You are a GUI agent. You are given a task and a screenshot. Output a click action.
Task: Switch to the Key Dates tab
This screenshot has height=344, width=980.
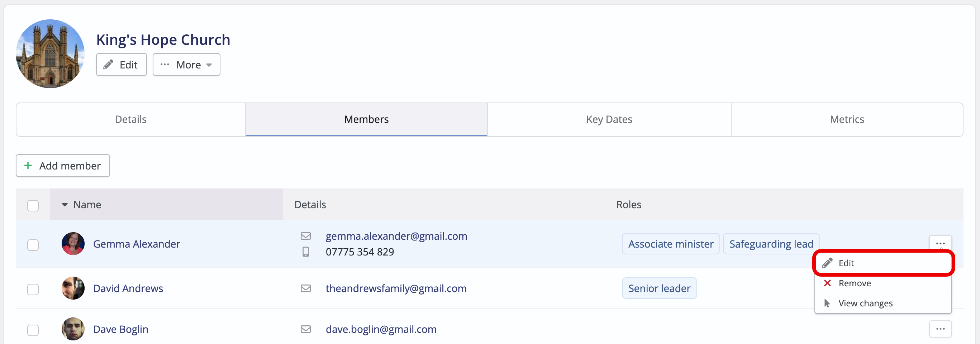coord(609,119)
